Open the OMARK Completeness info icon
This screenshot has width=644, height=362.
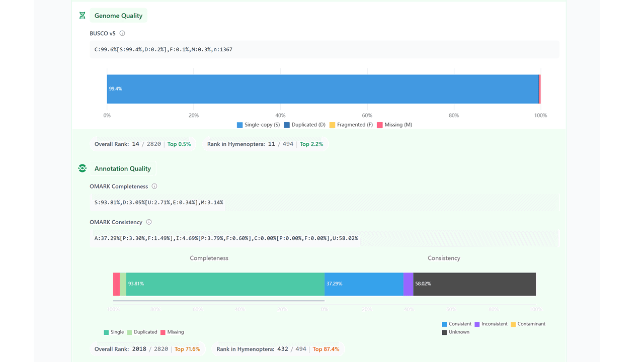(154, 187)
